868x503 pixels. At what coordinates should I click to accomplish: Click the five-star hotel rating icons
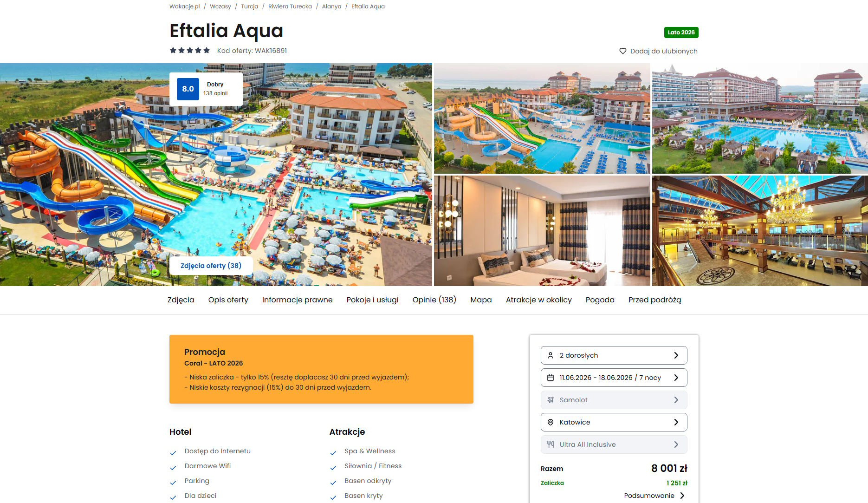(190, 50)
